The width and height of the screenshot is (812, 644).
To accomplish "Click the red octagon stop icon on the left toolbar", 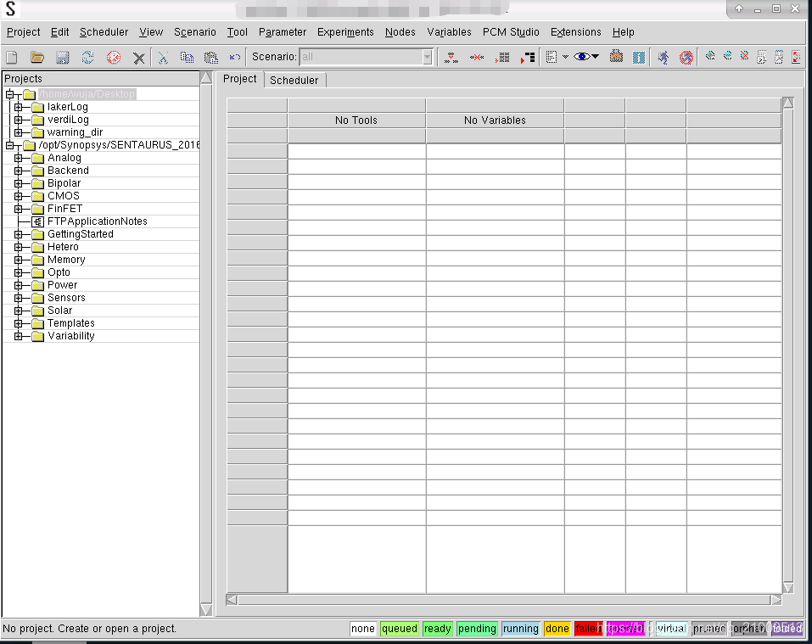I will [114, 57].
